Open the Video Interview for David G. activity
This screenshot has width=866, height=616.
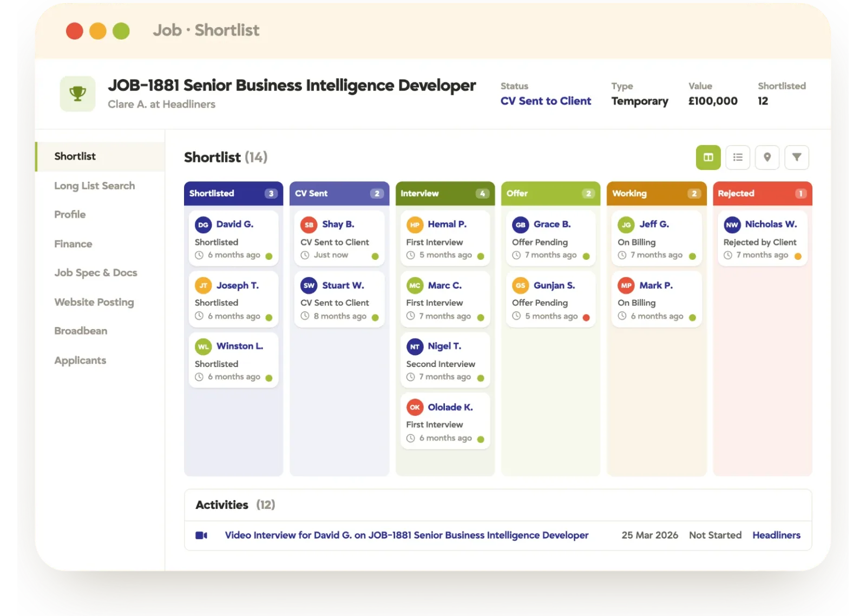pyautogui.click(x=406, y=535)
